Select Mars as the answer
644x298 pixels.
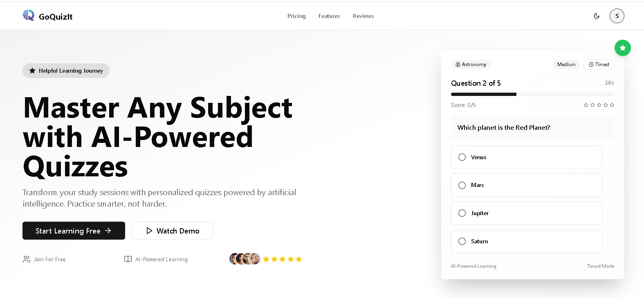(x=526, y=185)
